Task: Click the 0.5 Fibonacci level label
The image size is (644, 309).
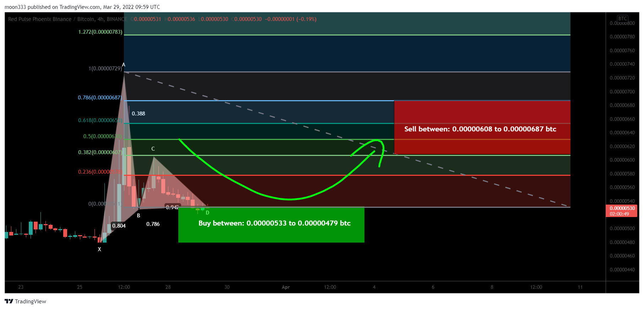Action: tap(103, 136)
